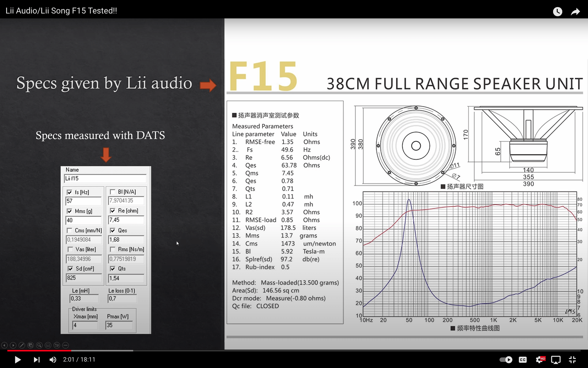Click the zoom magnifier in slideshow controls
Viewport: 588px width, 368px height.
pos(39,345)
